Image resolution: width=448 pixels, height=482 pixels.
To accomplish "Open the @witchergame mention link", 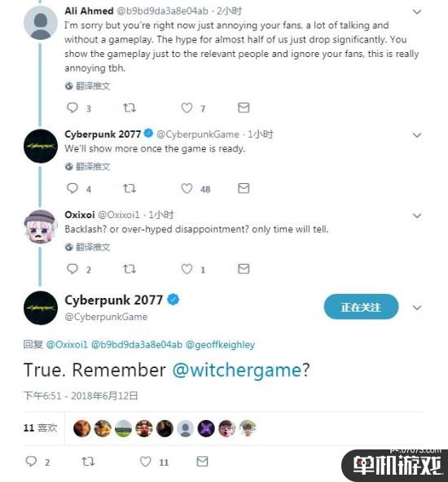I will point(237,370).
